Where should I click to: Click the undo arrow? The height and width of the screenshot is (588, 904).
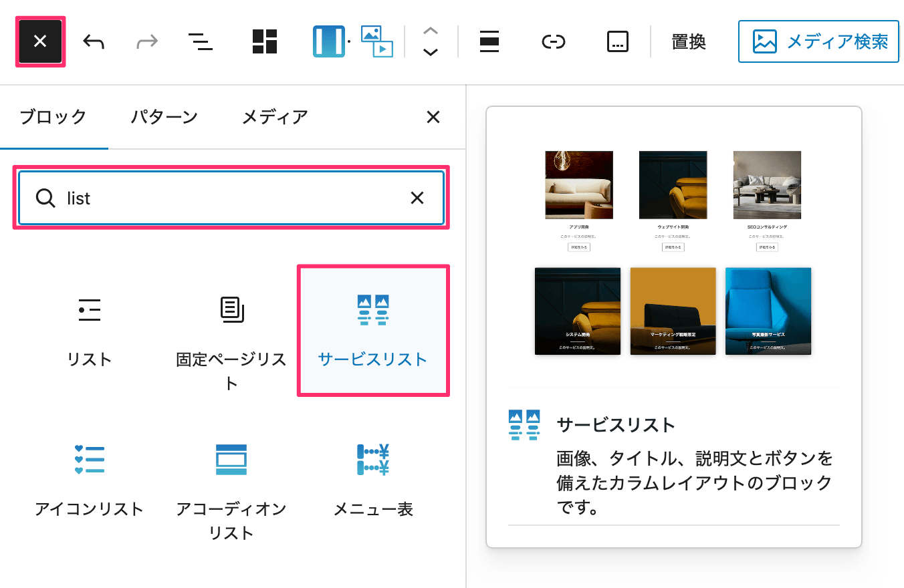[x=94, y=41]
